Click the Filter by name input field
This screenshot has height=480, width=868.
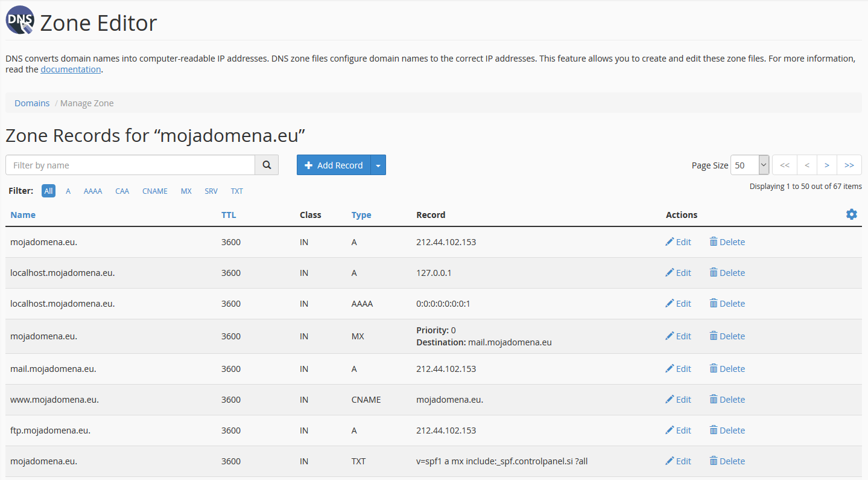[130, 165]
